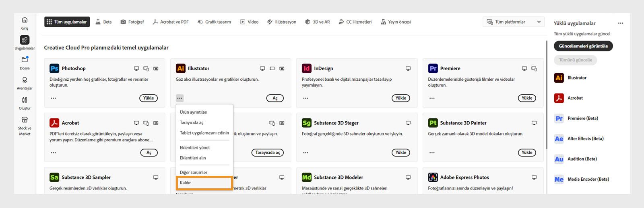Click the Photoshop desktop platform icon
This screenshot has width=644, height=208.
pos(136,69)
